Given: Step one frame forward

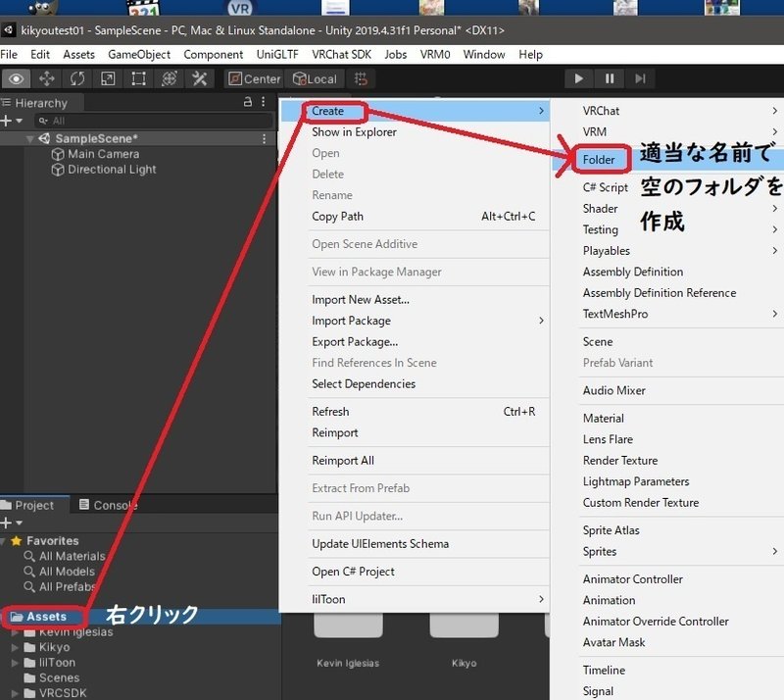Looking at the screenshot, I should tap(640, 78).
